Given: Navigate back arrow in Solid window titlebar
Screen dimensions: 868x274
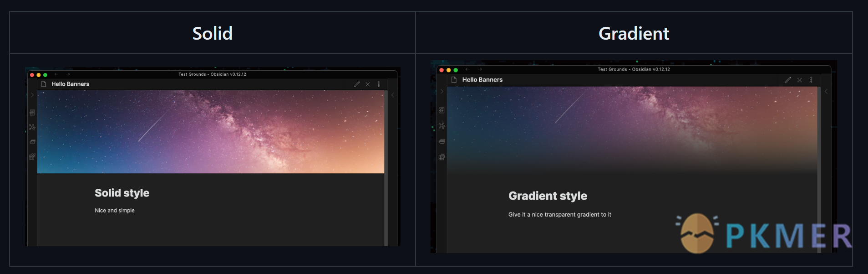Looking at the screenshot, I should [x=56, y=74].
